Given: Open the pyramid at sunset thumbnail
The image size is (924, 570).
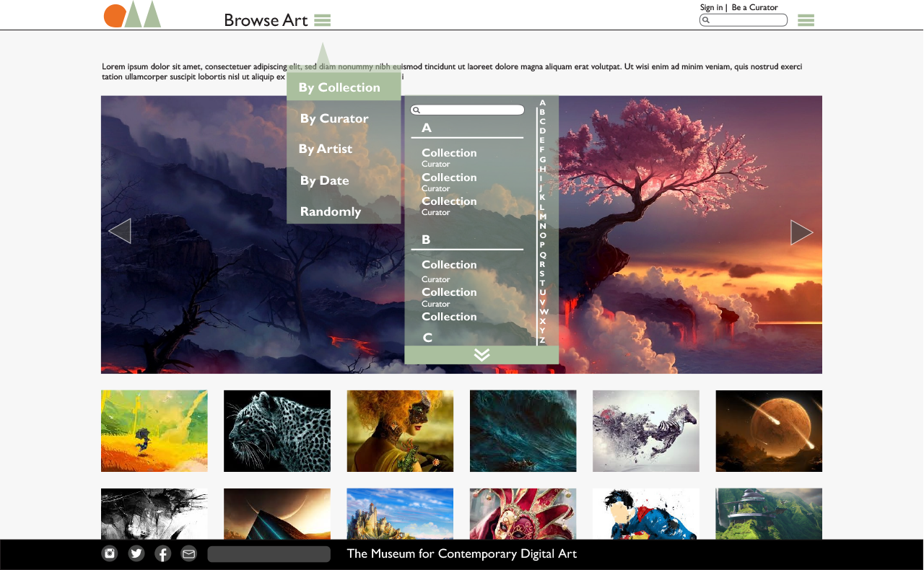Looking at the screenshot, I should 277,514.
